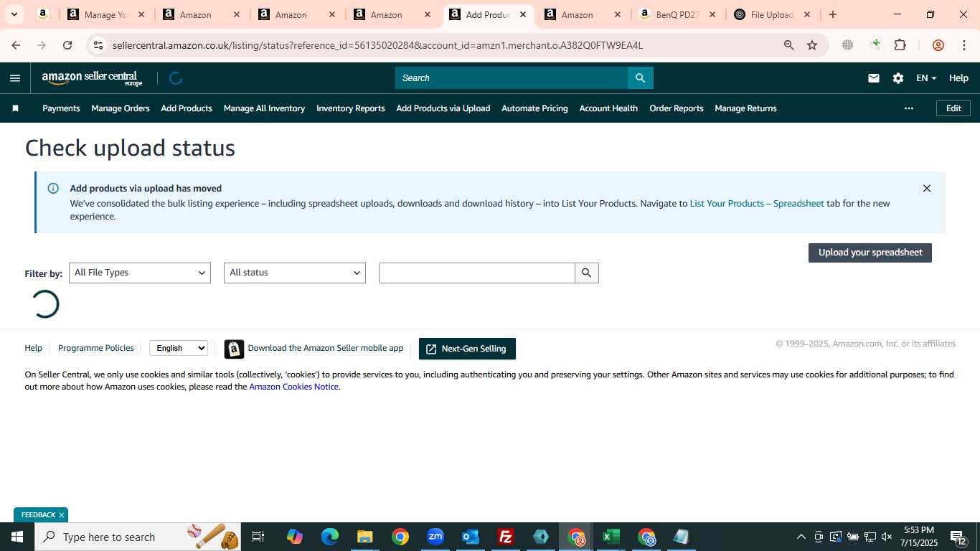Open new browser tab
The image size is (980, 551).
tap(832, 14)
